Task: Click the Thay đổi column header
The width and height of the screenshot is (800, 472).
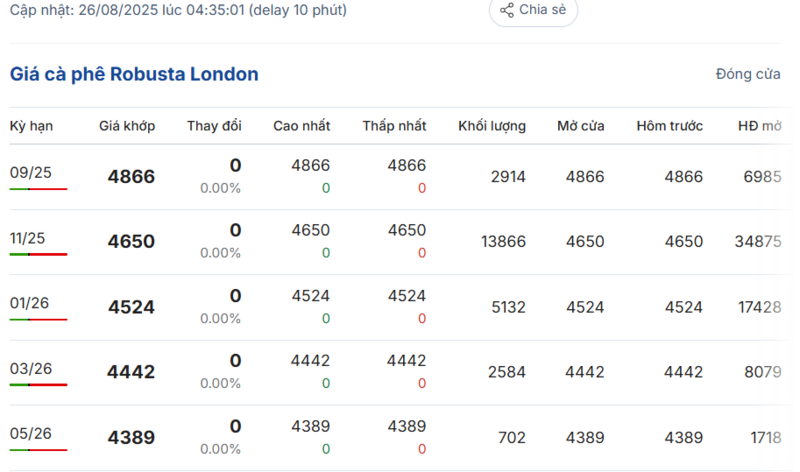Action: (214, 126)
